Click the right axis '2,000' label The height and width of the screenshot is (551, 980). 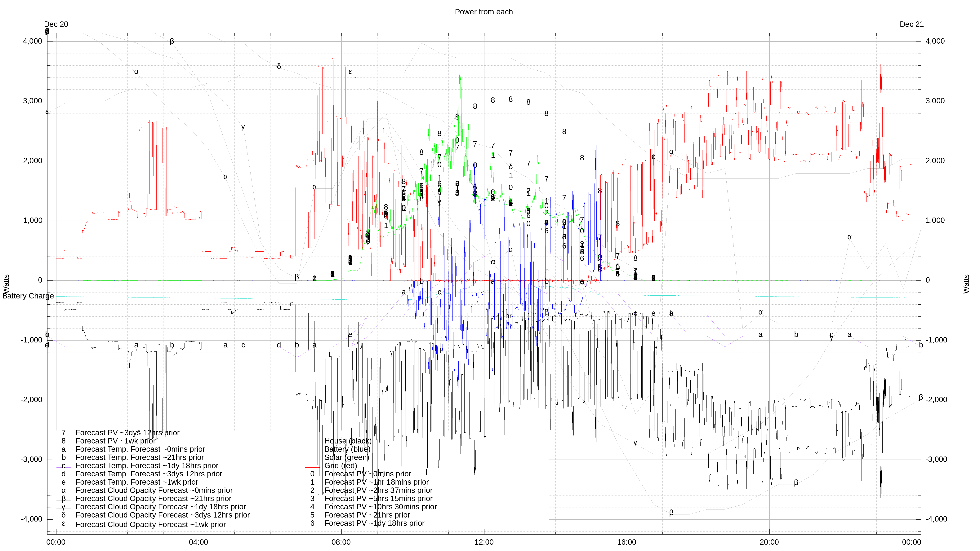coord(935,161)
